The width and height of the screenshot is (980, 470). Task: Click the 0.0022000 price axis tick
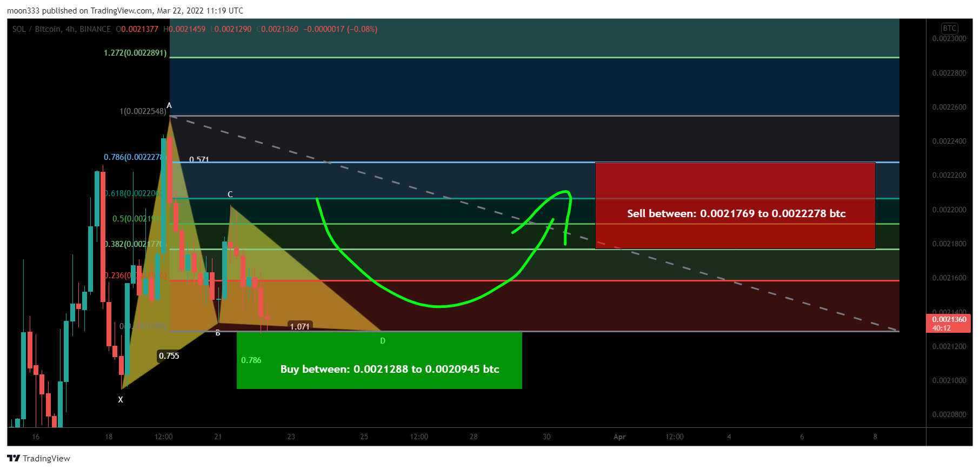point(949,210)
